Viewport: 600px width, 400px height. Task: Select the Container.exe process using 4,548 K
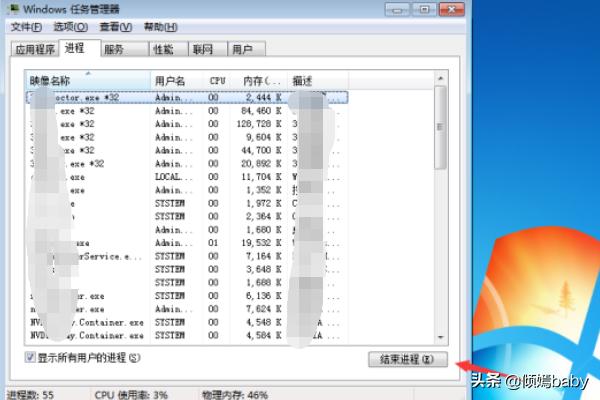pyautogui.click(x=187, y=322)
